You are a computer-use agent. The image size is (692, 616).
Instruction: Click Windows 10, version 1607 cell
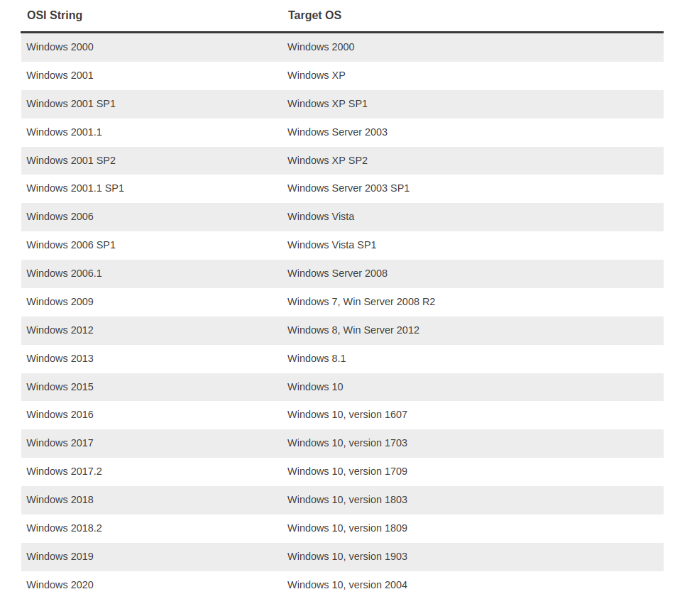click(x=347, y=414)
